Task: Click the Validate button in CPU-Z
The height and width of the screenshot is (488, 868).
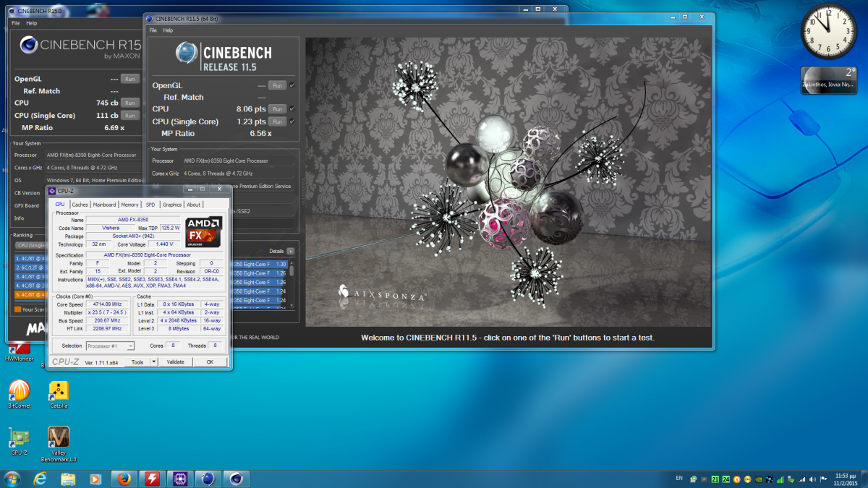Action: [x=175, y=361]
